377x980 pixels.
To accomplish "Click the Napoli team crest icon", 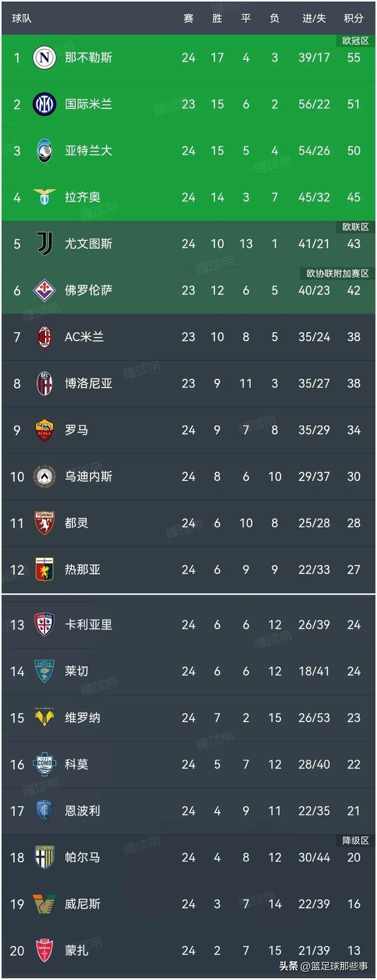I will [44, 58].
